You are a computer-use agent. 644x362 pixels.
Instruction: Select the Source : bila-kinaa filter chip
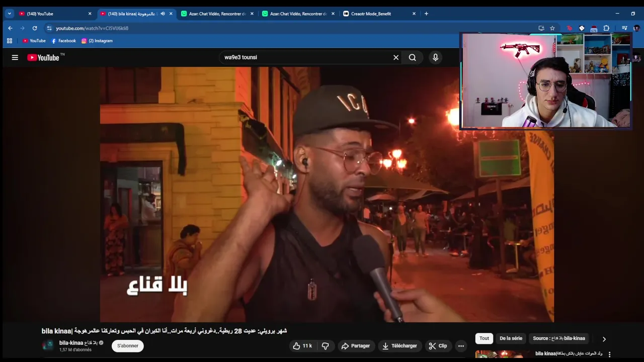point(559,338)
